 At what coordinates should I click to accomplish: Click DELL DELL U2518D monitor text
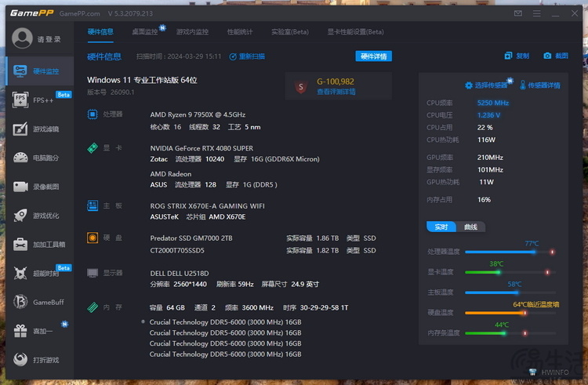[180, 274]
